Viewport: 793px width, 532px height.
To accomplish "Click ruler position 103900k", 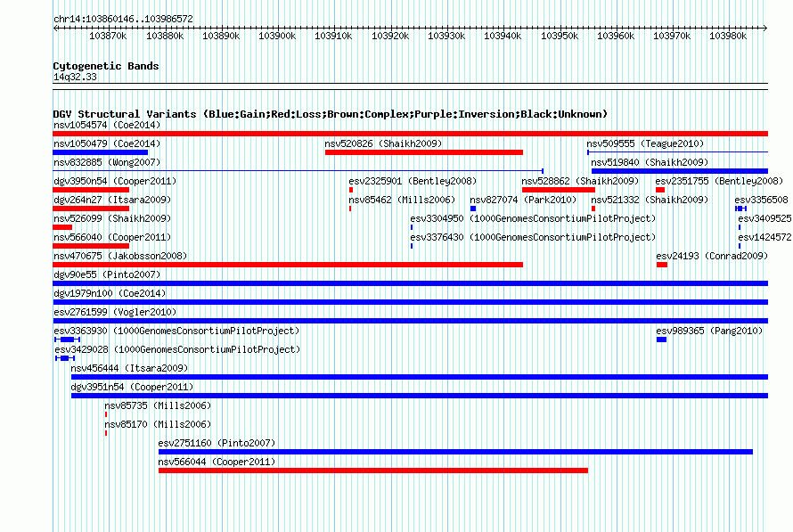I will (277, 36).
